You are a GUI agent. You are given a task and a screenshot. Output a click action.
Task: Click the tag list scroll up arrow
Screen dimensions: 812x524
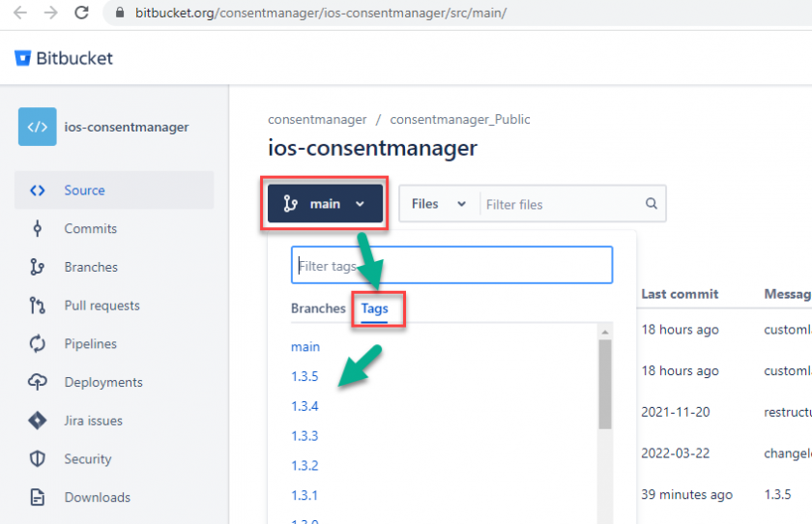[x=605, y=332]
